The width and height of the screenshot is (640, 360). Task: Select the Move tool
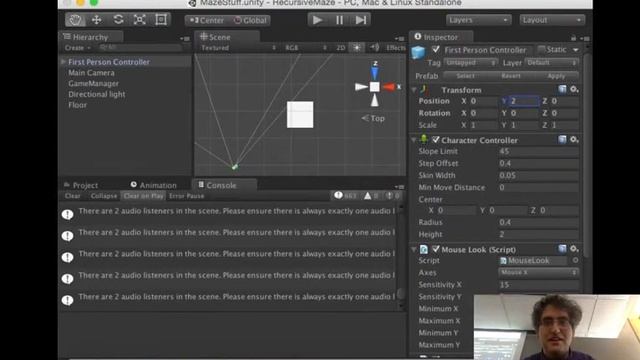(x=97, y=20)
